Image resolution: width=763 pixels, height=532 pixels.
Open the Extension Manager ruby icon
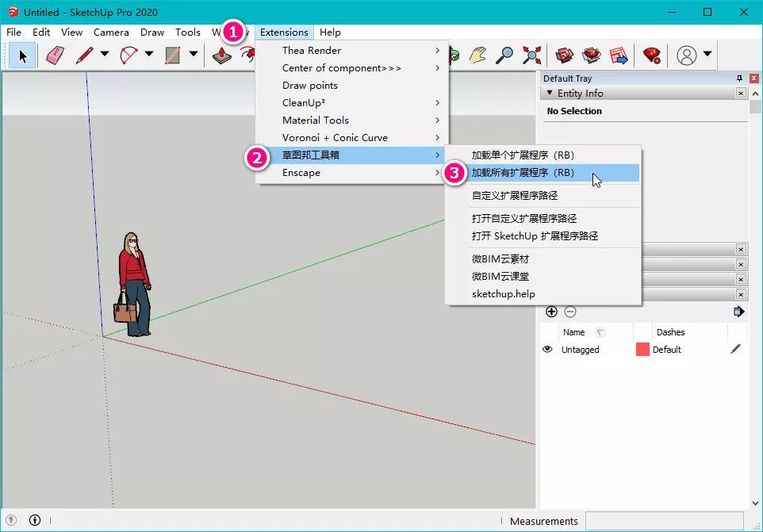pyautogui.click(x=652, y=55)
